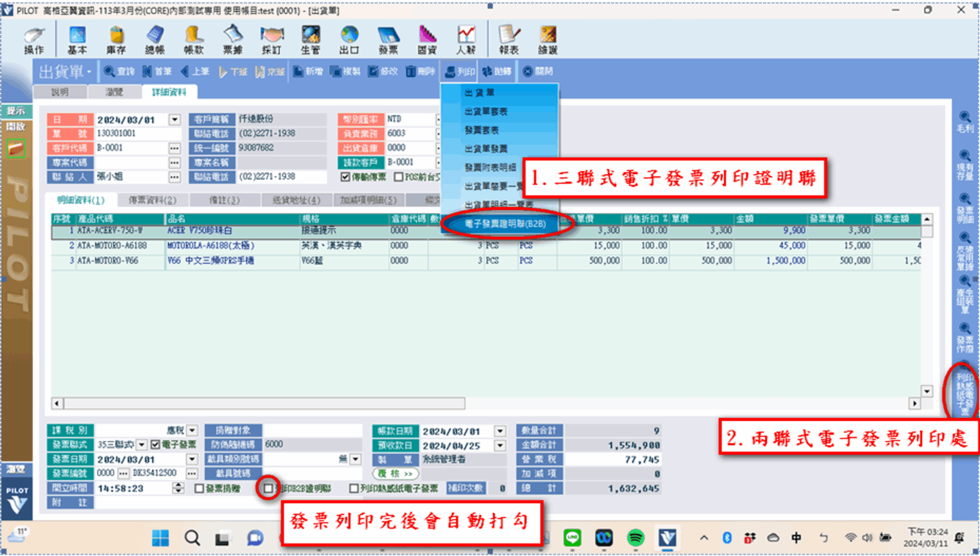980x556 pixels.
Task: Click the 列印熱感紙電子發票 sidebar icon
Action: tap(964, 393)
